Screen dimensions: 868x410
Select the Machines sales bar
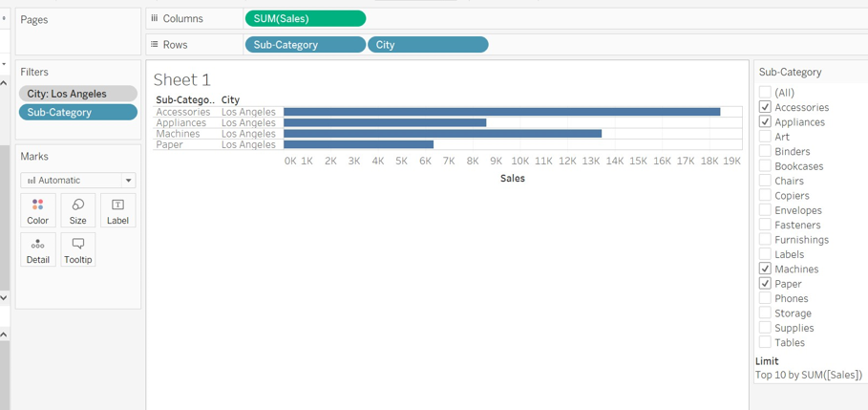click(442, 134)
